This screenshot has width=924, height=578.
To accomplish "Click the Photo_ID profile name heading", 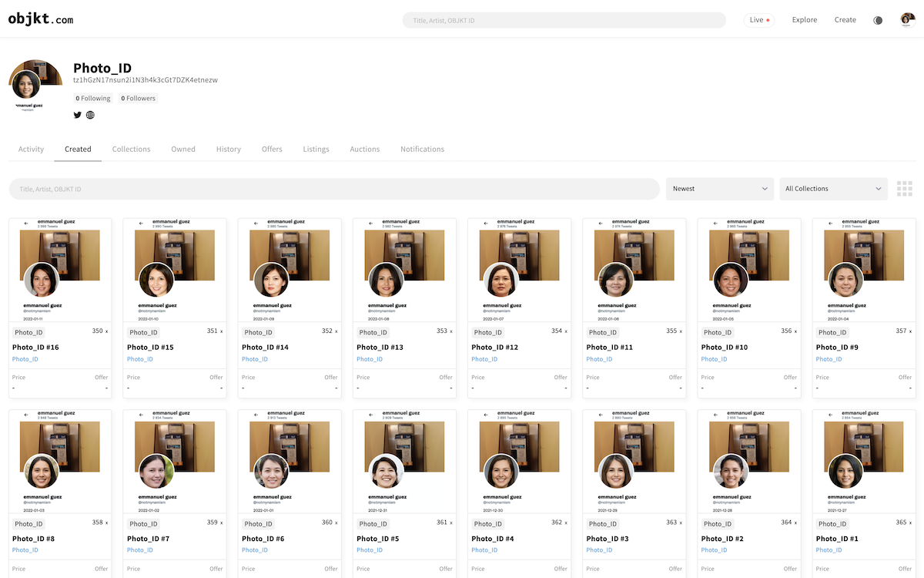I will tap(102, 67).
